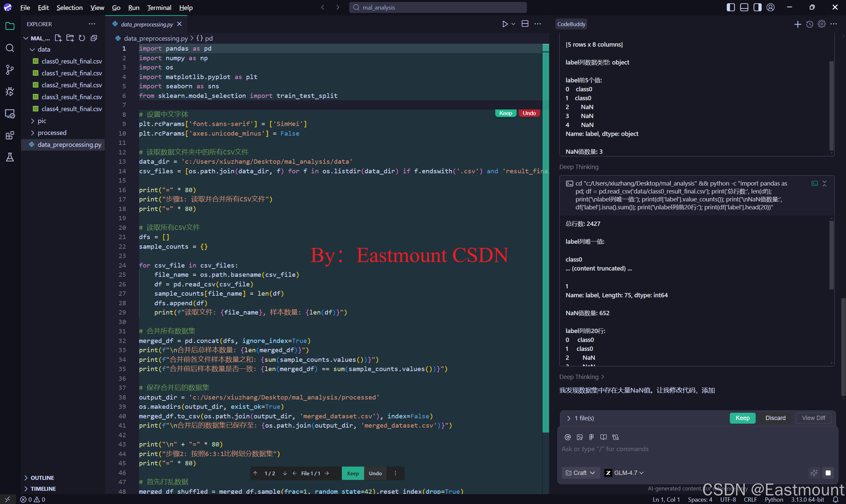
Task: Toggle the secondary side bar layout icon
Action: point(757,8)
